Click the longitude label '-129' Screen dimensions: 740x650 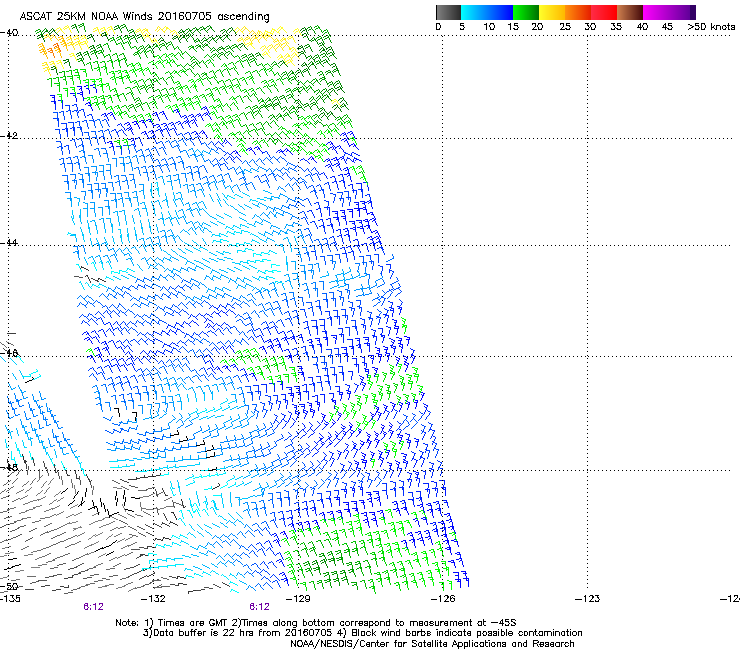tap(298, 599)
